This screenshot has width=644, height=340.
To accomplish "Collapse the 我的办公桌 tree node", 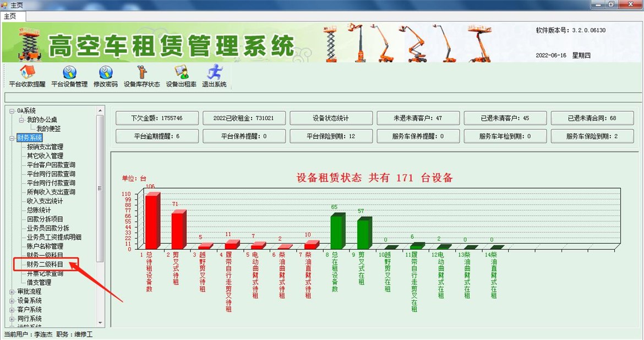I will (x=21, y=120).
